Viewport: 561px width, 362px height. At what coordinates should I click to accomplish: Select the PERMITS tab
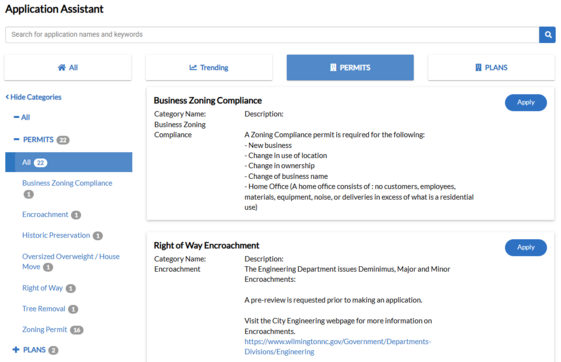click(350, 68)
